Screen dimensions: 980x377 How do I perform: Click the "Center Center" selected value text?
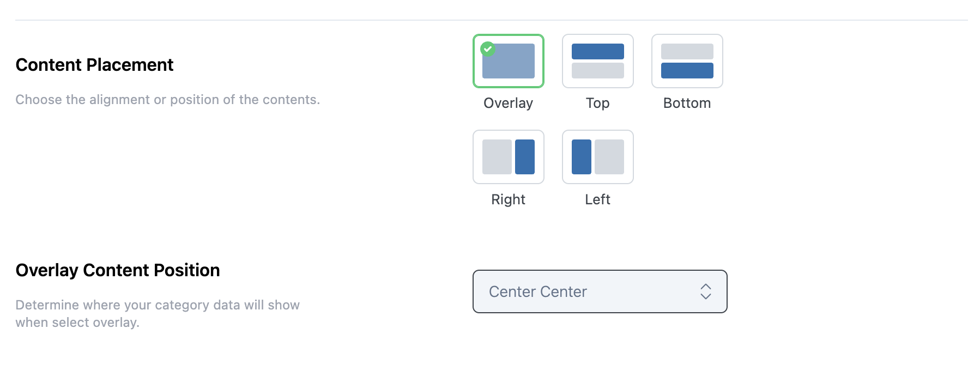tap(538, 292)
